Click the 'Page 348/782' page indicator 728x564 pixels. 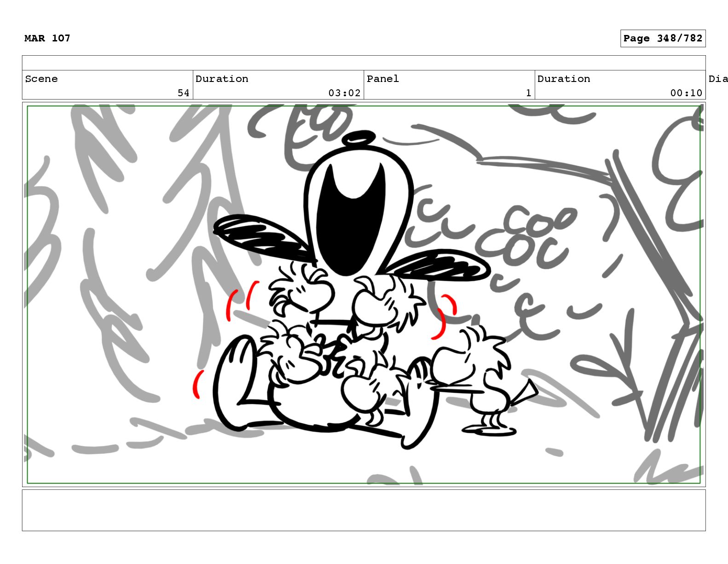[663, 39]
